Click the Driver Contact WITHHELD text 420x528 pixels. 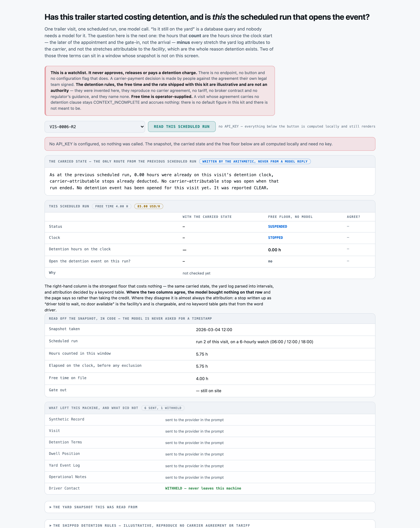203,488
